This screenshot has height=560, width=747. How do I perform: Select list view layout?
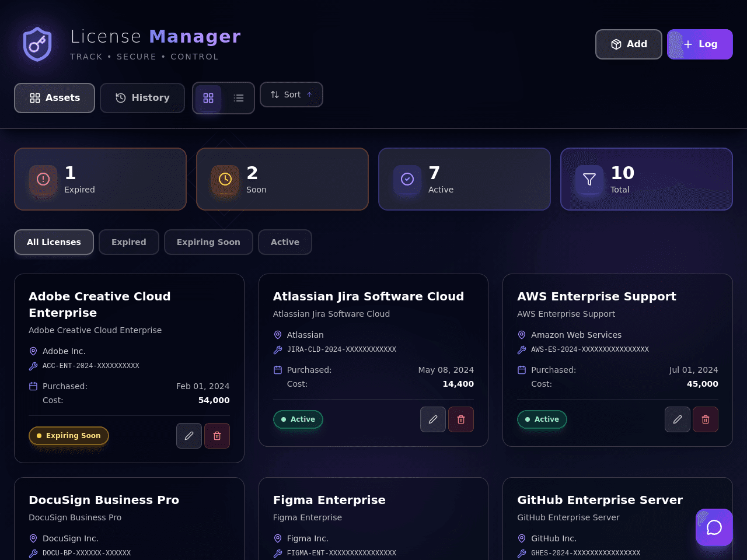239,98
